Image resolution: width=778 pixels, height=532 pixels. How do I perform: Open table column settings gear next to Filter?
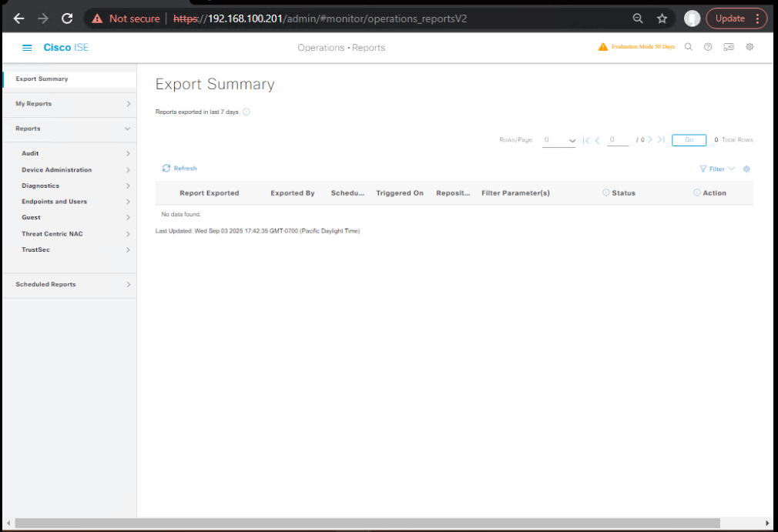[746, 169]
